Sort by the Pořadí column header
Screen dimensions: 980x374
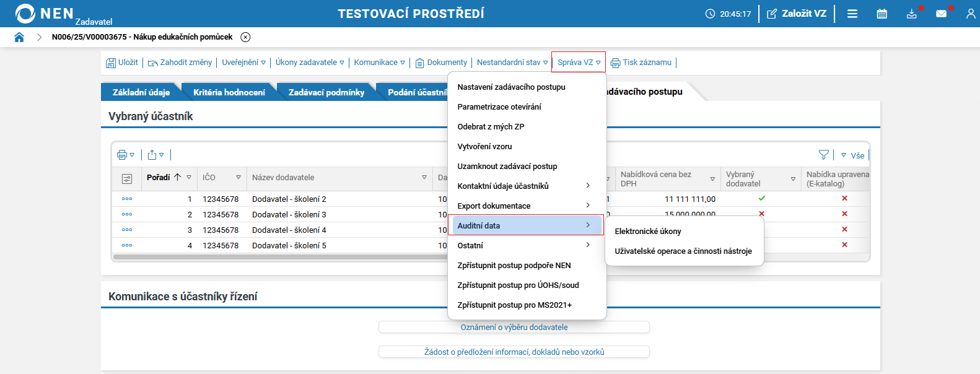click(159, 178)
